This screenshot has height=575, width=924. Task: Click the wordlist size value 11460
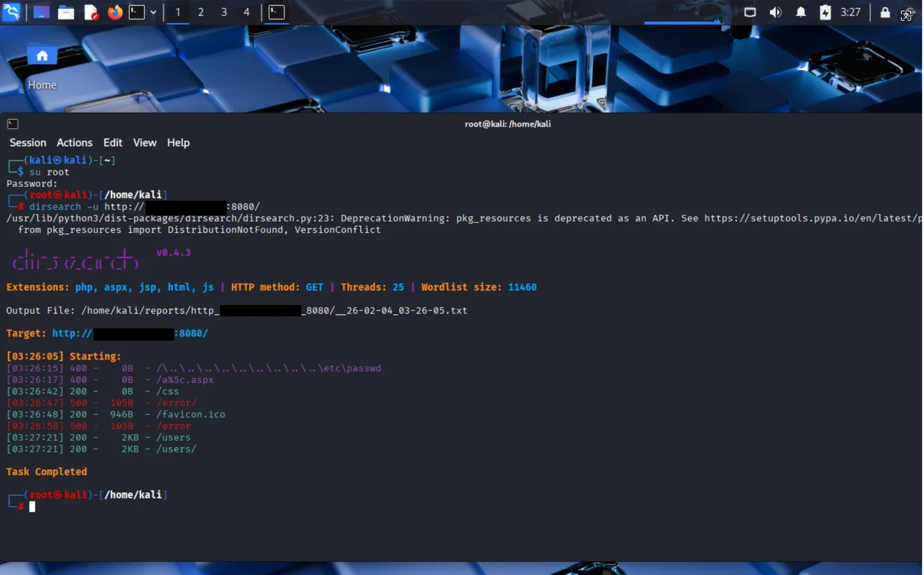[x=522, y=287]
